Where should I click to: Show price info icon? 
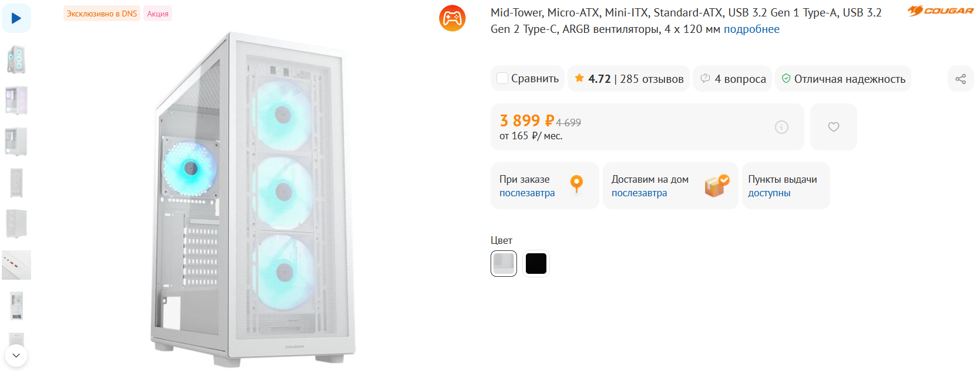click(781, 127)
